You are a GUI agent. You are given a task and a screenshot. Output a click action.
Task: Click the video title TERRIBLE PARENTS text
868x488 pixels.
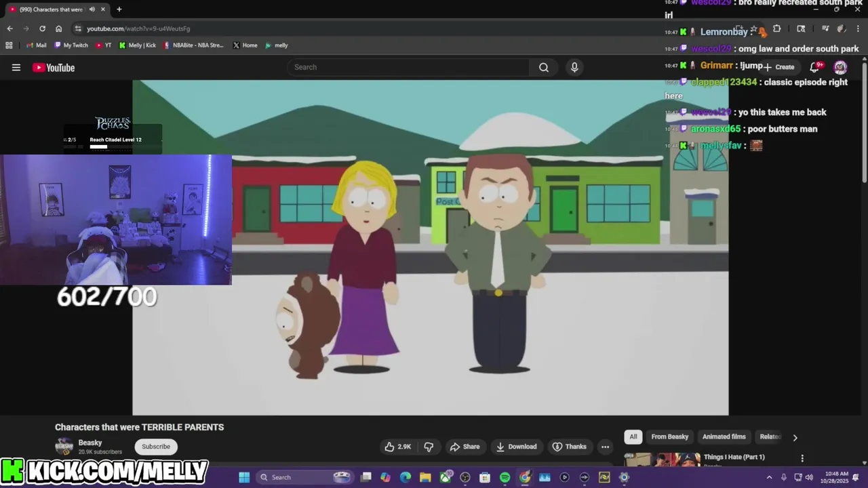[x=139, y=427]
